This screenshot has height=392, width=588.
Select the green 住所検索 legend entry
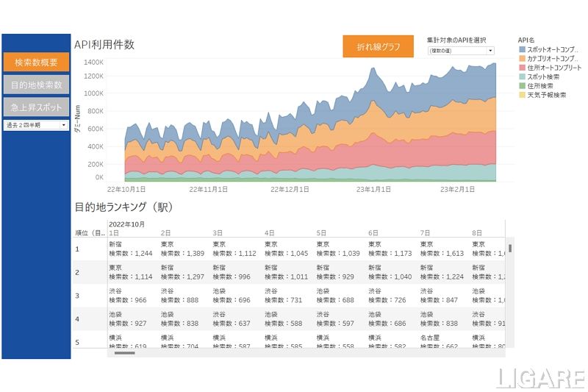point(522,86)
